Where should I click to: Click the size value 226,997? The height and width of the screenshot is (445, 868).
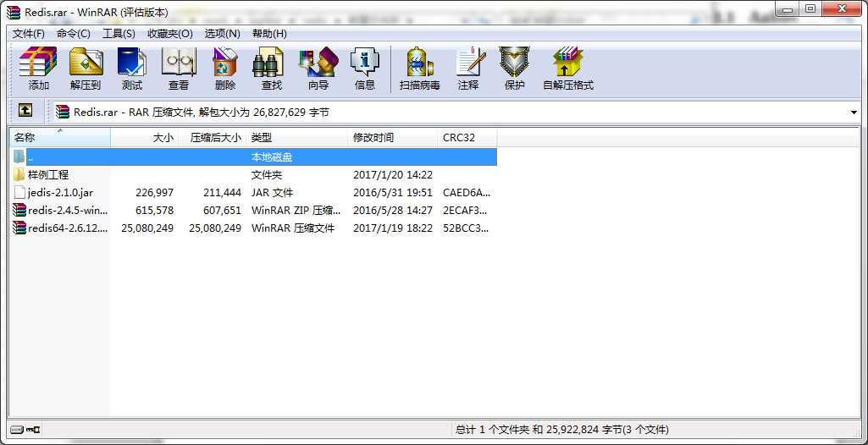click(154, 192)
